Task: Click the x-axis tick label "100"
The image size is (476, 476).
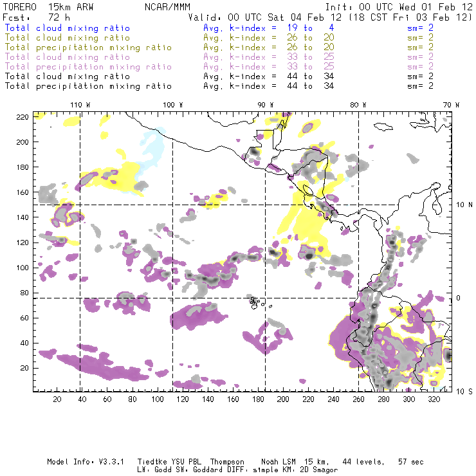Action: [158, 399]
